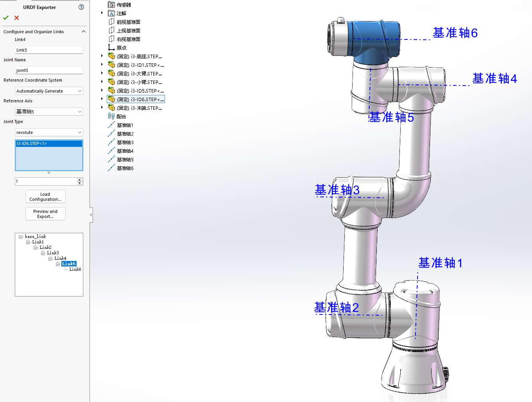Expand the i3-大臂.STEP component
This screenshot has width=532, height=402.
102,73
